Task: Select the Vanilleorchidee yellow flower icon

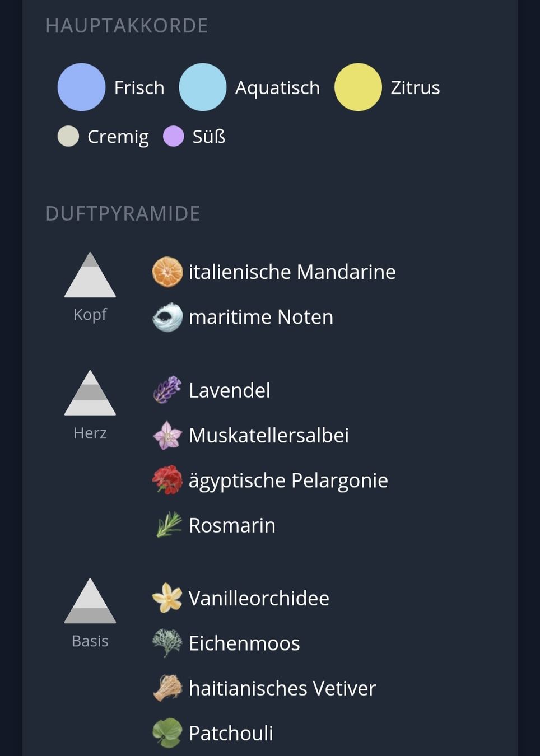Action: click(x=167, y=598)
